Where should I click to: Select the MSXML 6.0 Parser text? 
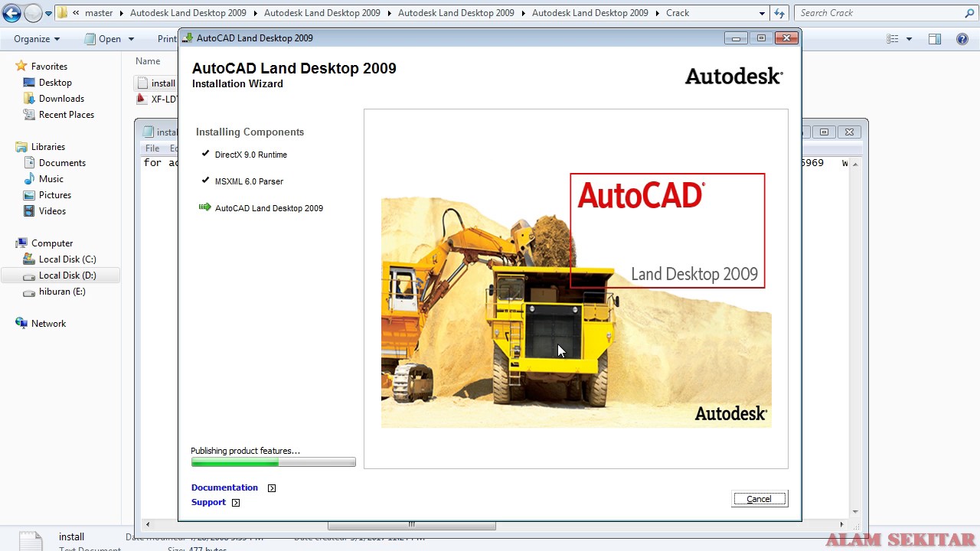coord(249,181)
